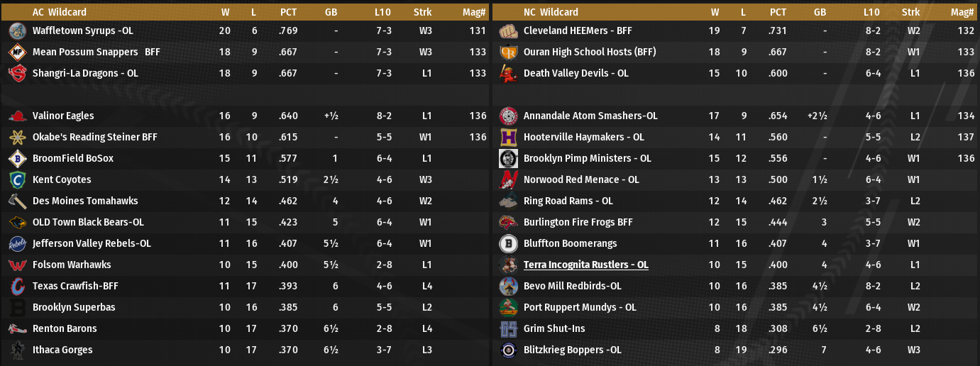Screen dimensions: 980x366
Task: Click the Mean Possum Snappers logo
Action: click(x=18, y=52)
